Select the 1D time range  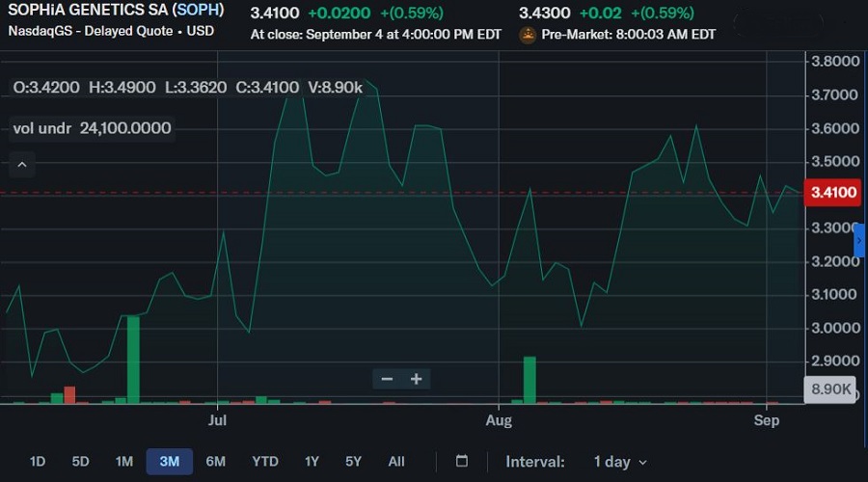coord(37,462)
